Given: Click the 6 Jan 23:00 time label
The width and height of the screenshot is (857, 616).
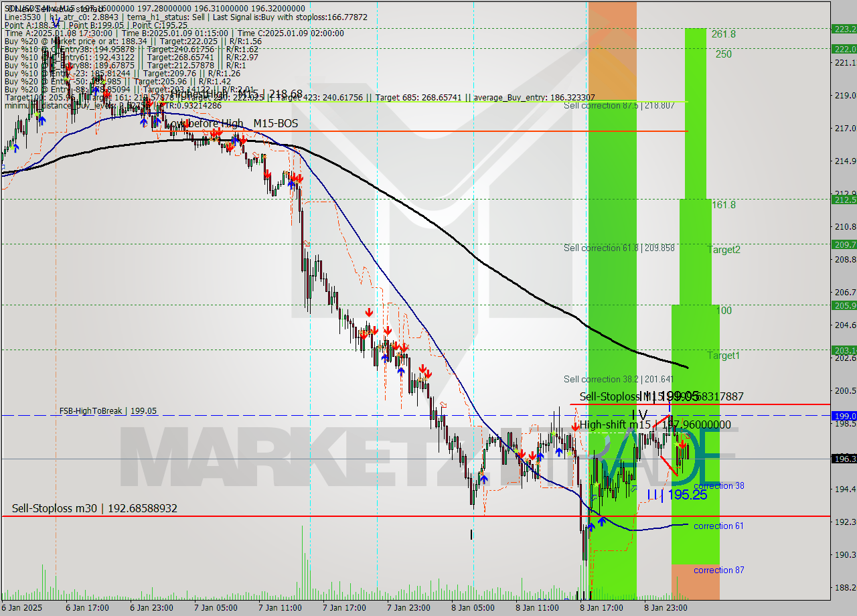Looking at the screenshot, I should click(x=152, y=608).
